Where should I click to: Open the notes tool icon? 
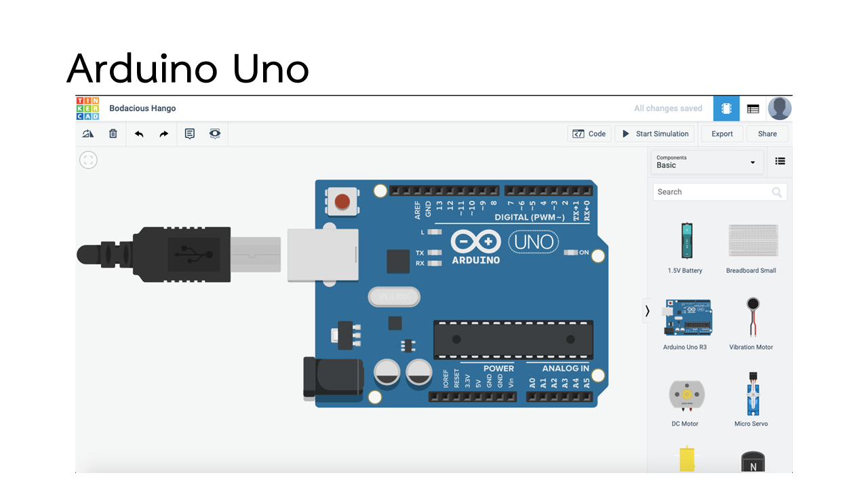coord(190,134)
